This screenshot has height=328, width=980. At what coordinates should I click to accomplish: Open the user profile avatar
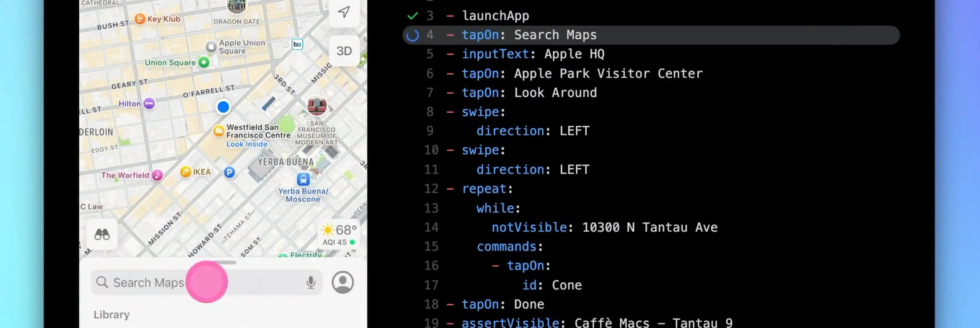tap(343, 282)
